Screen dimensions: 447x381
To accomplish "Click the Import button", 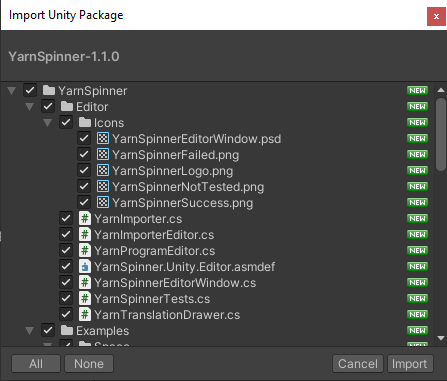I will pos(410,364).
